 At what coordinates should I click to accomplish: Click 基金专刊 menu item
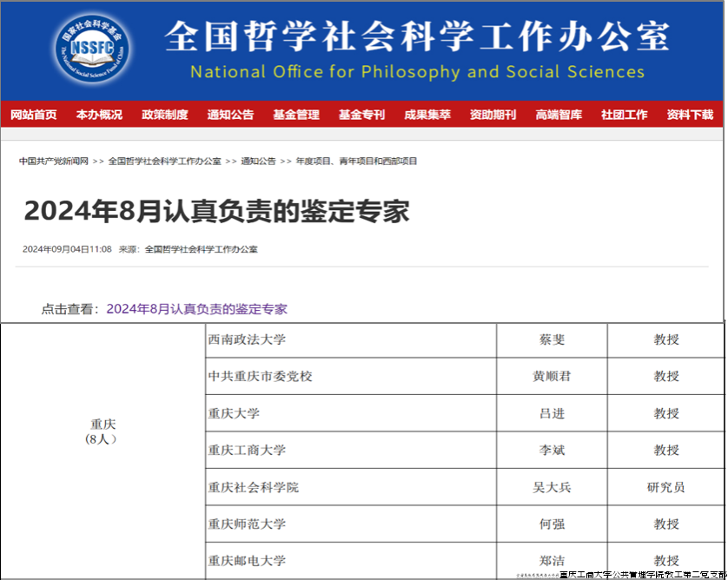pos(361,115)
